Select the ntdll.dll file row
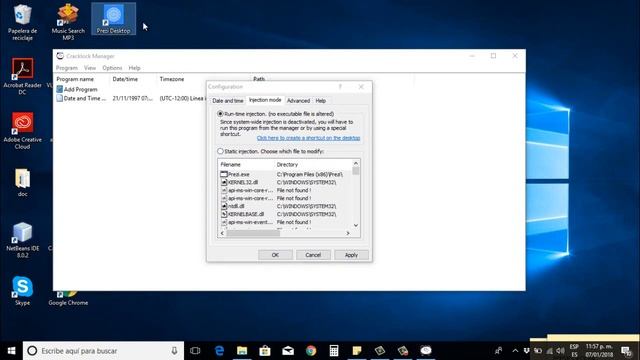The width and height of the screenshot is (640, 360). (x=286, y=206)
